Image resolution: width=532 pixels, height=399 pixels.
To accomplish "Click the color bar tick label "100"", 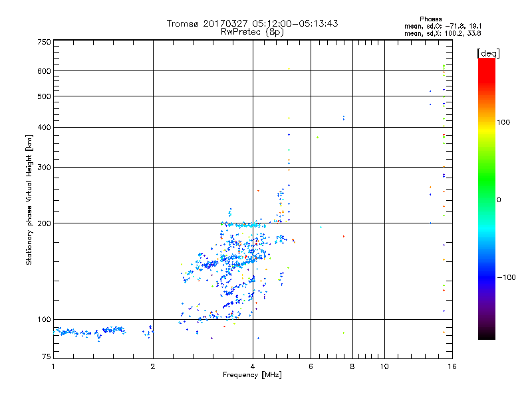I will [503, 122].
